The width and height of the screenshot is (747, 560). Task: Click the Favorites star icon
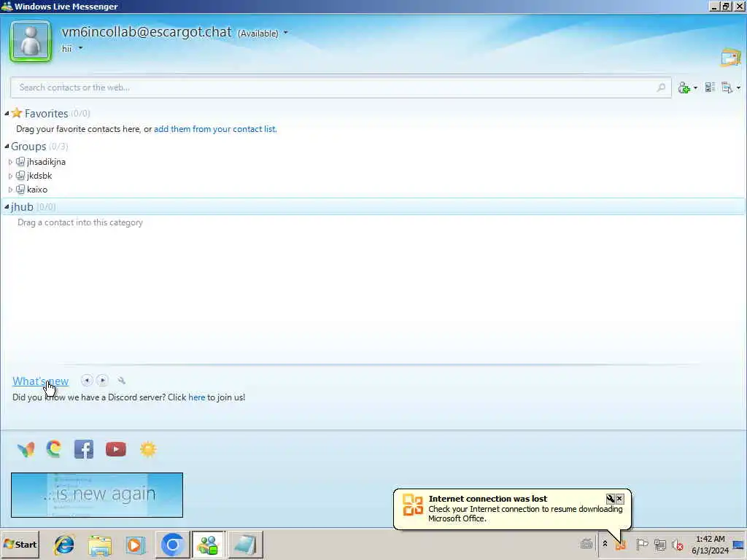tap(17, 113)
